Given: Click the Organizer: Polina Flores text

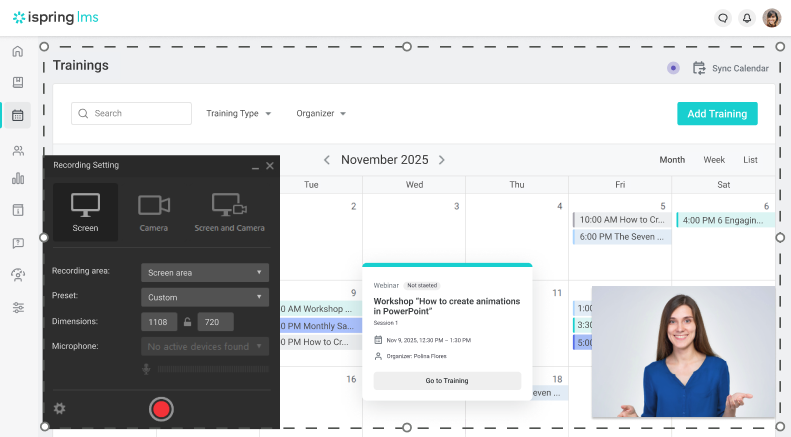Looking at the screenshot, I should (416, 356).
